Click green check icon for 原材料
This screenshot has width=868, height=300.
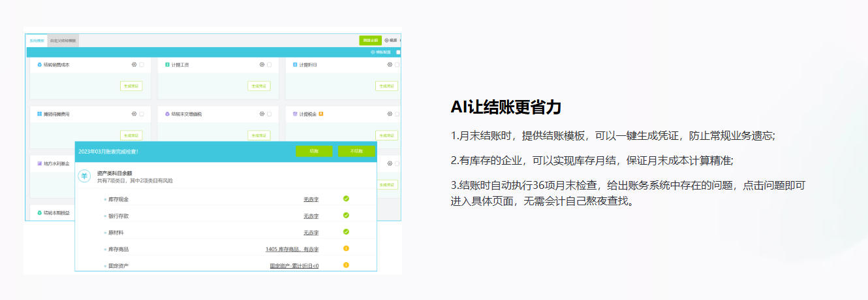click(346, 231)
